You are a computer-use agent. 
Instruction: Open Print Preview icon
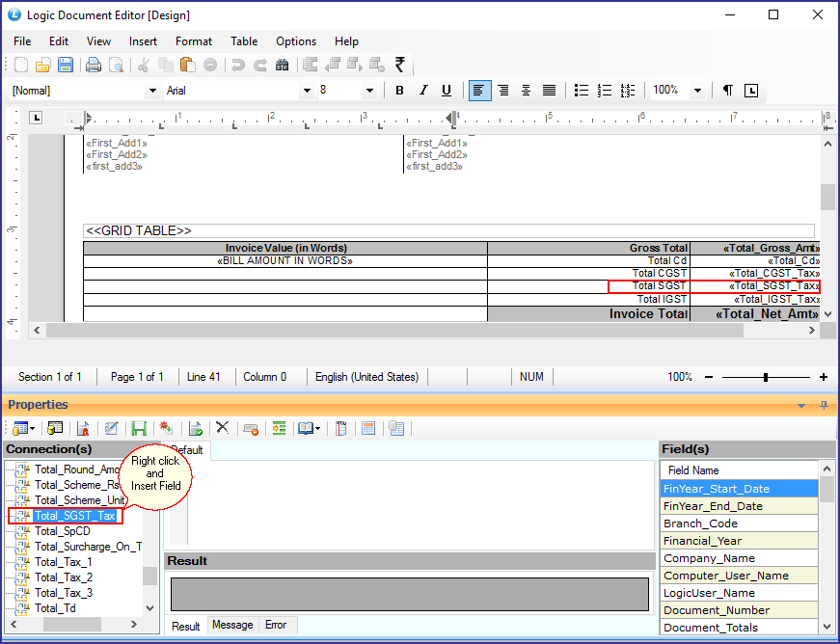(x=116, y=65)
